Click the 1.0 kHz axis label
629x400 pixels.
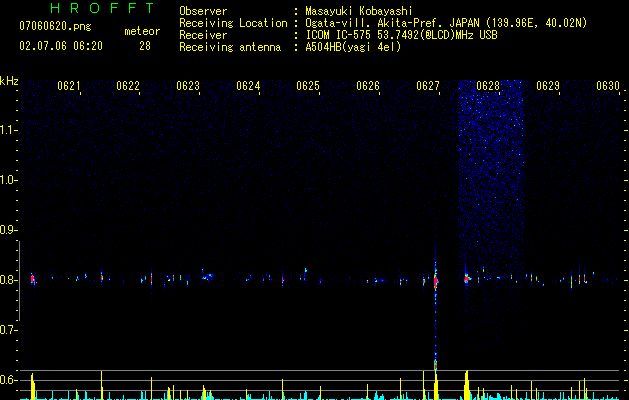[8, 180]
